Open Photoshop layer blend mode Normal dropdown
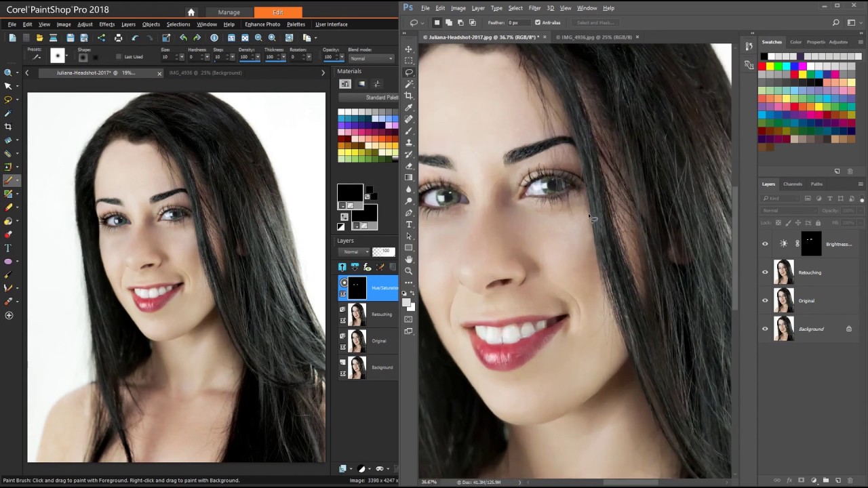868x488 pixels. [x=790, y=211]
